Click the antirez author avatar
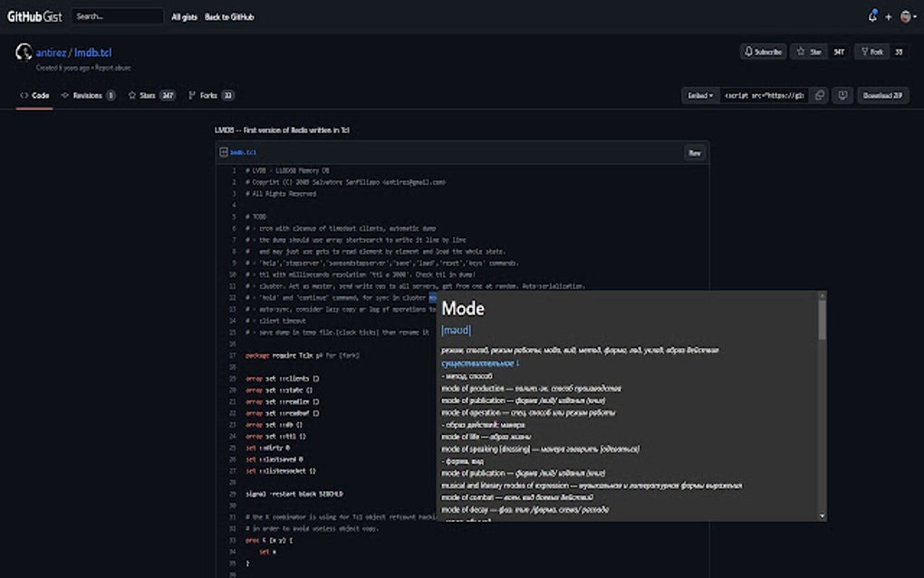Viewport: 924px width, 578px height. (24, 53)
